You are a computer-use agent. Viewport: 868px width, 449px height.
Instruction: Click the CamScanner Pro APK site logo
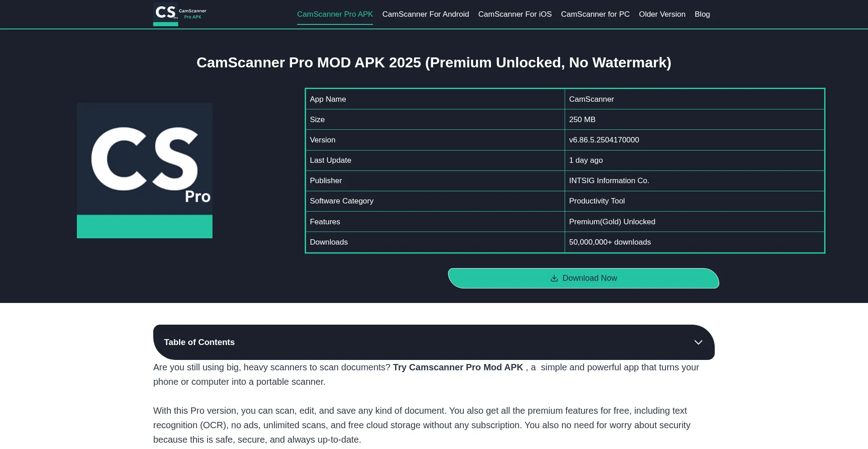(179, 14)
